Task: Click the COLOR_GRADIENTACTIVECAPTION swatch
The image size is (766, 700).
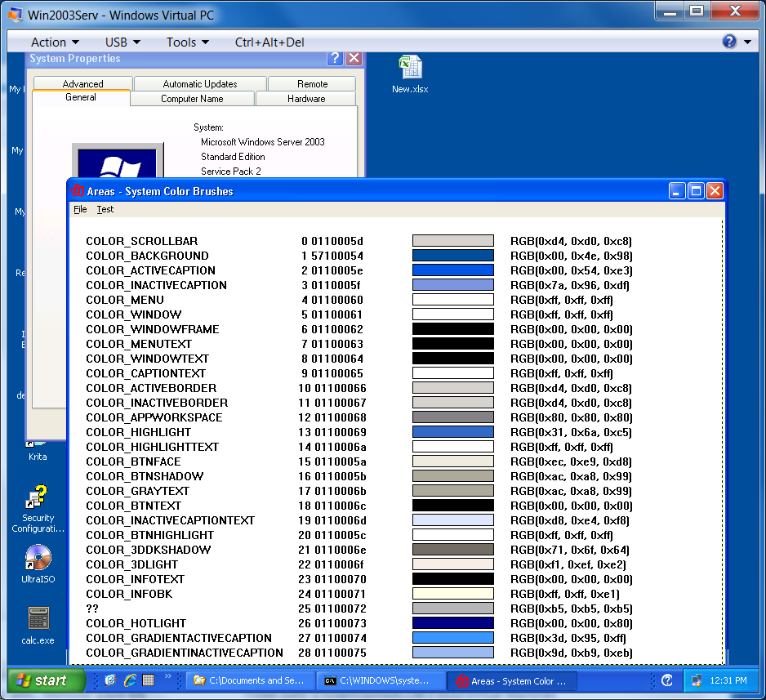Action: (453, 637)
